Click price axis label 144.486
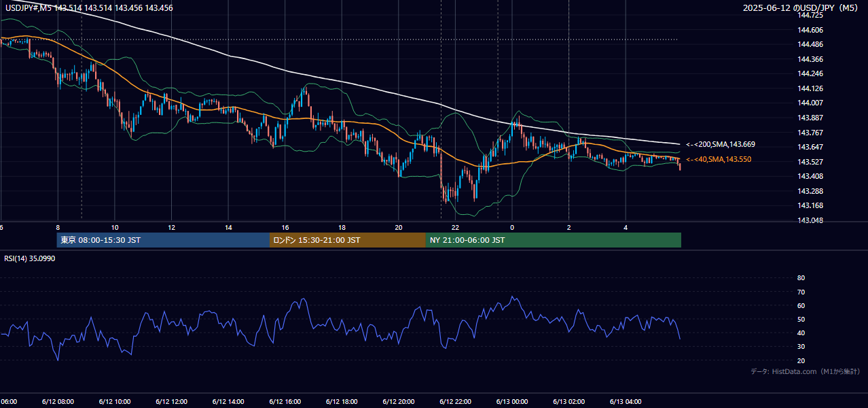This screenshot has height=408, width=868. pyautogui.click(x=811, y=44)
